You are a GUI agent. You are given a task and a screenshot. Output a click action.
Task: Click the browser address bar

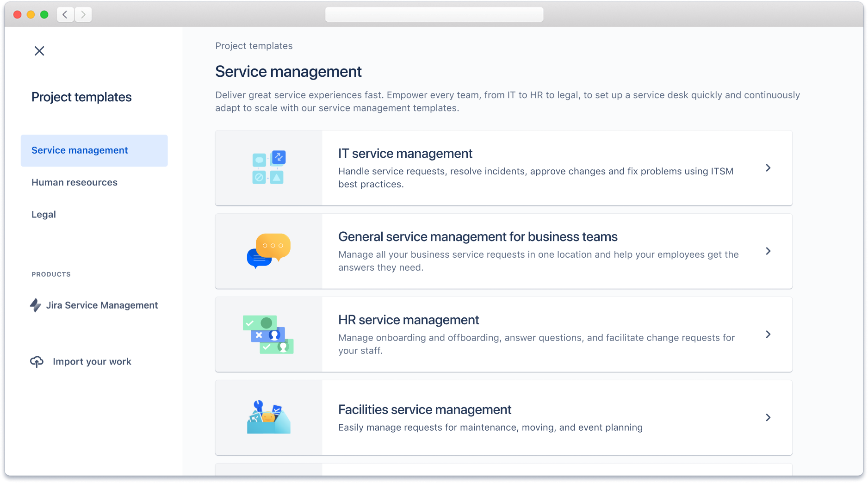(434, 14)
